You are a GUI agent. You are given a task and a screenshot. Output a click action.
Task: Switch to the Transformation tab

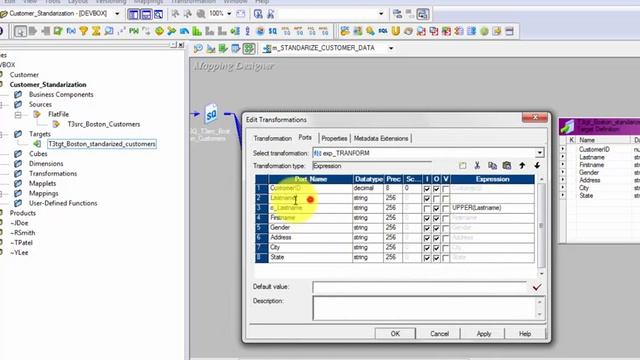[x=272, y=138]
